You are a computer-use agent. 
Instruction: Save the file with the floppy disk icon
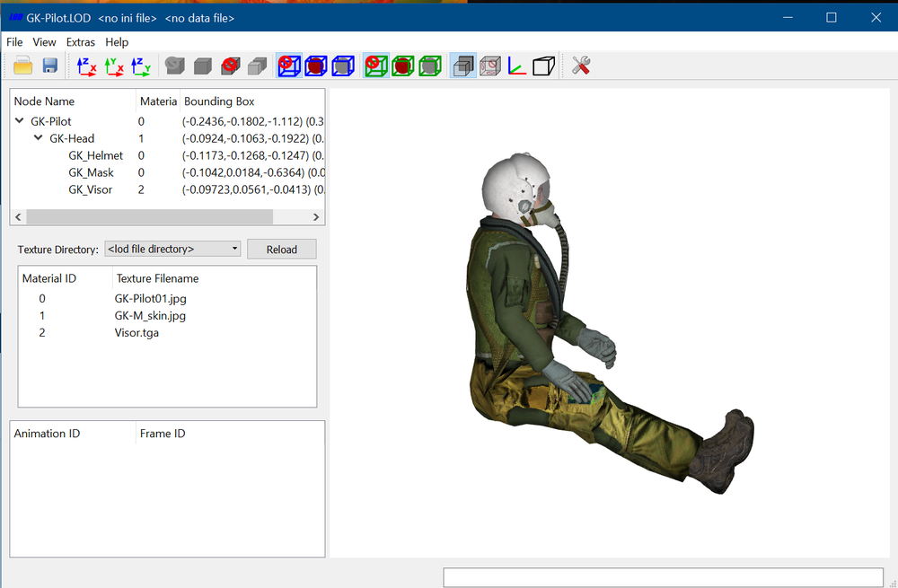pos(49,66)
